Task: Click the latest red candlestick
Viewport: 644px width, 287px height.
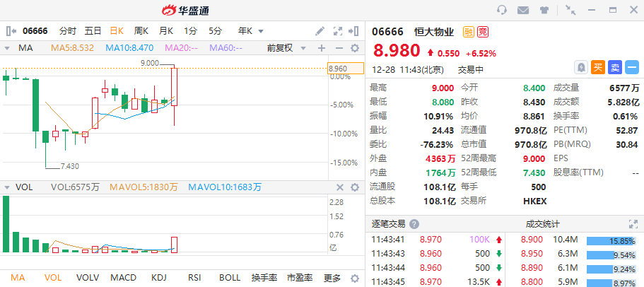Action: tap(174, 87)
